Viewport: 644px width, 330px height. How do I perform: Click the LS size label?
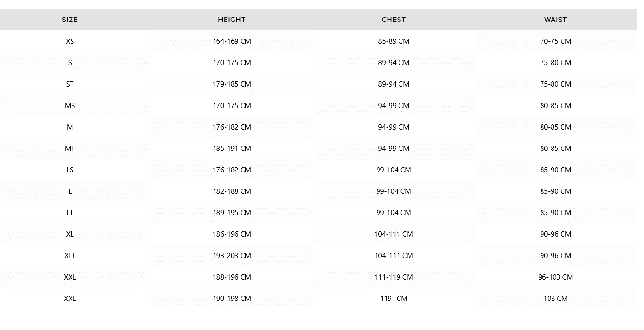click(x=70, y=170)
